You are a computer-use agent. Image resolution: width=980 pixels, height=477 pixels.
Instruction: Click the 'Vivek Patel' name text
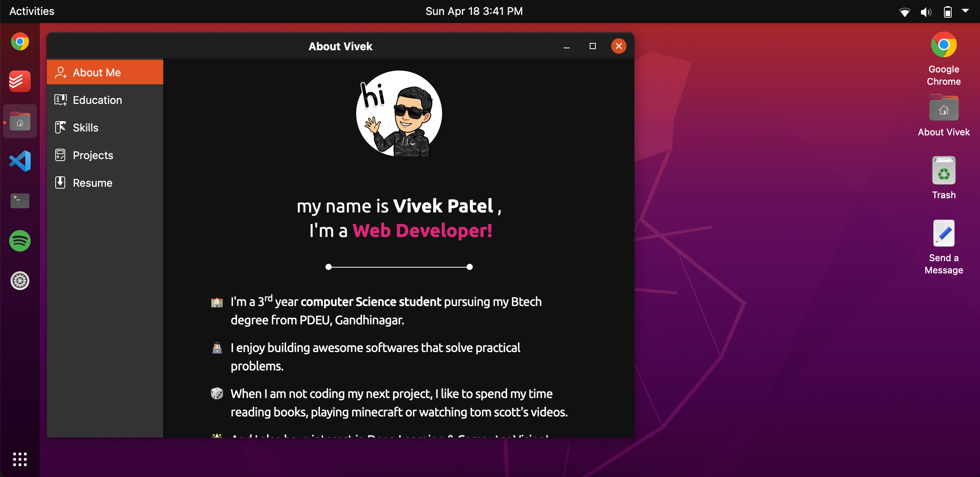tap(443, 206)
